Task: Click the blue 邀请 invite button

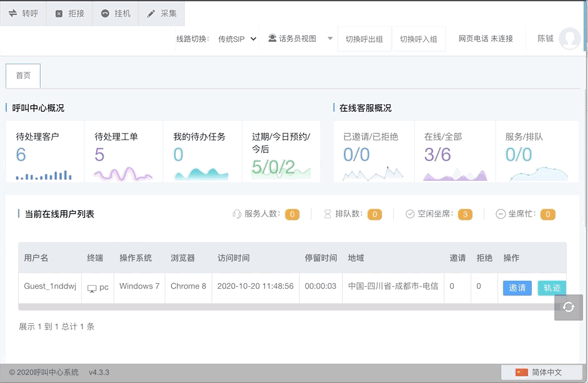Action: pyautogui.click(x=517, y=288)
